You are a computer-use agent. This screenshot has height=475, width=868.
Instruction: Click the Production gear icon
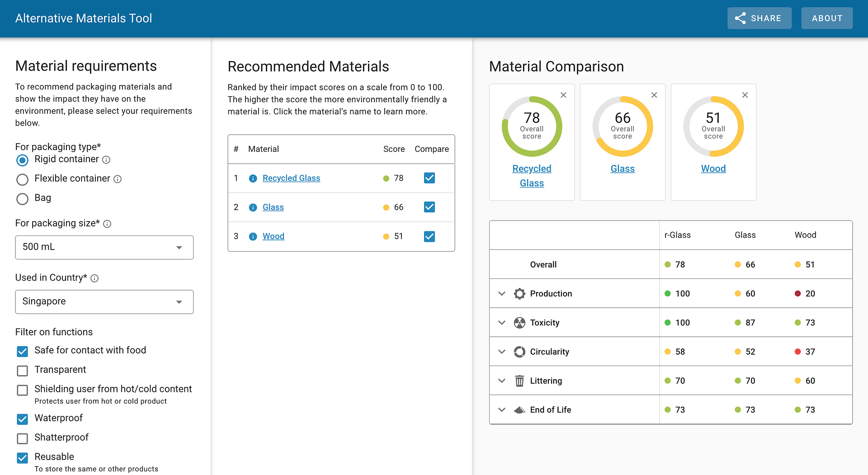point(519,294)
